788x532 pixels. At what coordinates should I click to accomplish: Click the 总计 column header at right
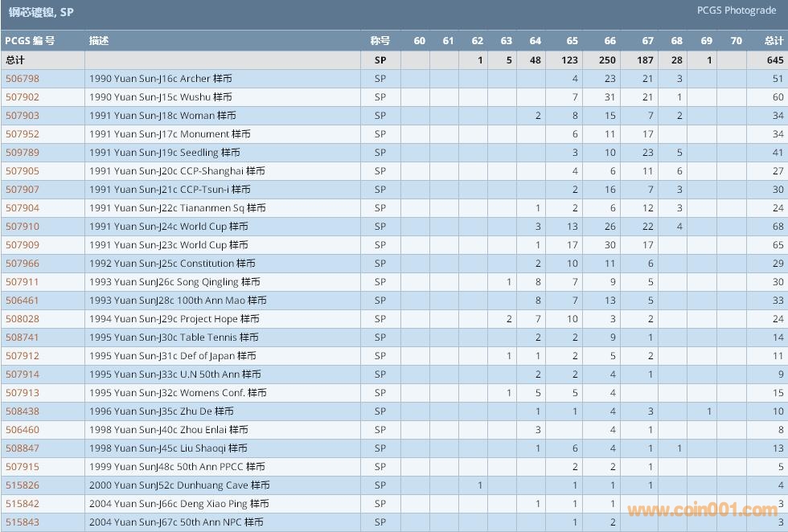click(x=774, y=41)
